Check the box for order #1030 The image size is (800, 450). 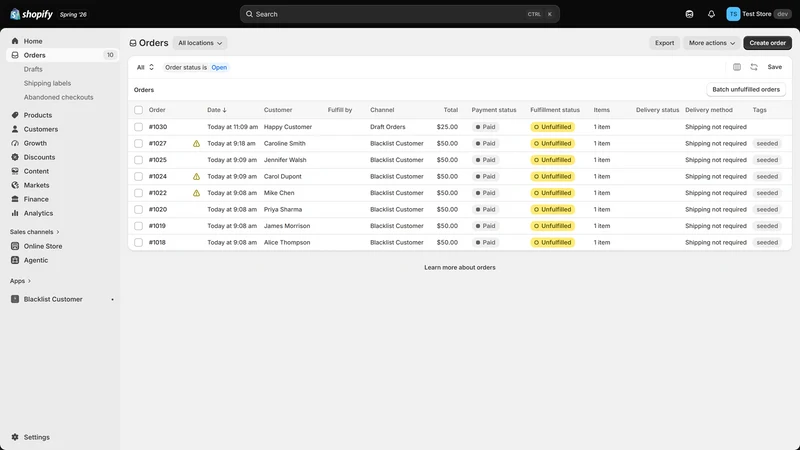point(138,127)
